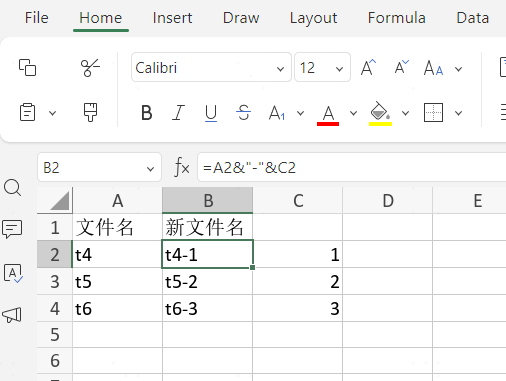Click the Paste clipboard icon

[x=27, y=112]
